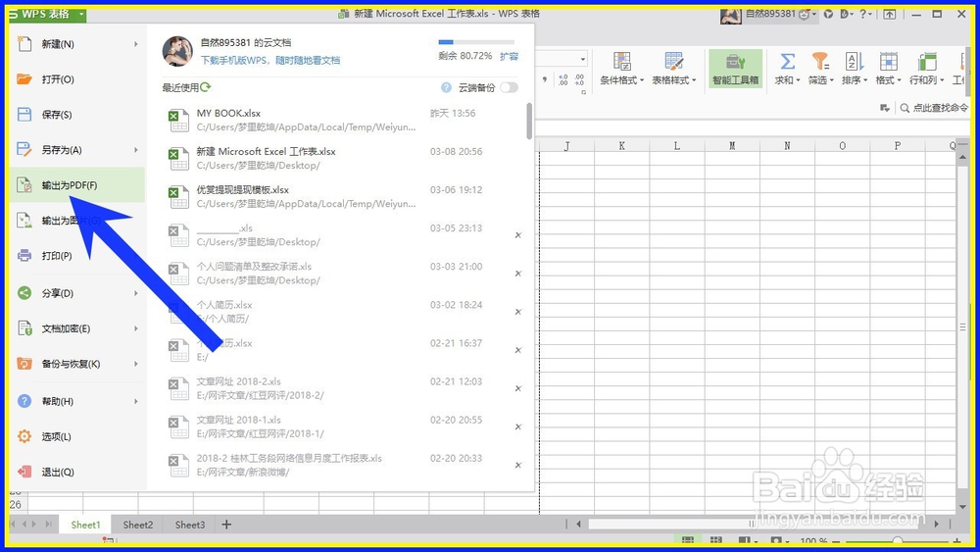
Task: Click the 退出(Q) exit icon
Action: pos(24,472)
